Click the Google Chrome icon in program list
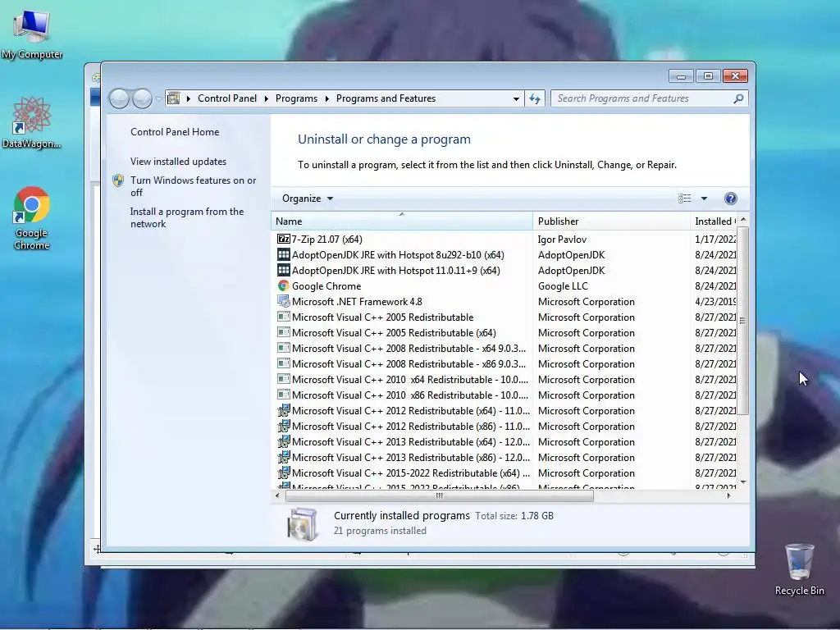The height and width of the screenshot is (630, 840). [x=283, y=286]
